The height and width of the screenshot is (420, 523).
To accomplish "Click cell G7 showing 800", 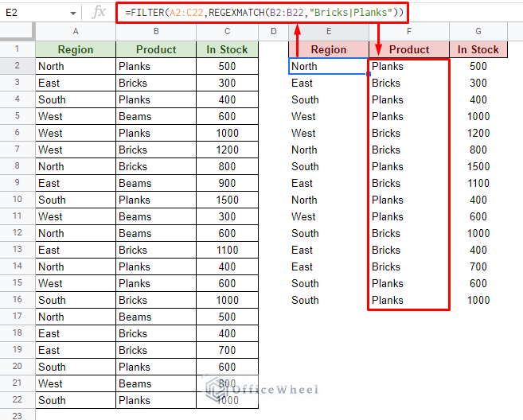I will [478, 150].
